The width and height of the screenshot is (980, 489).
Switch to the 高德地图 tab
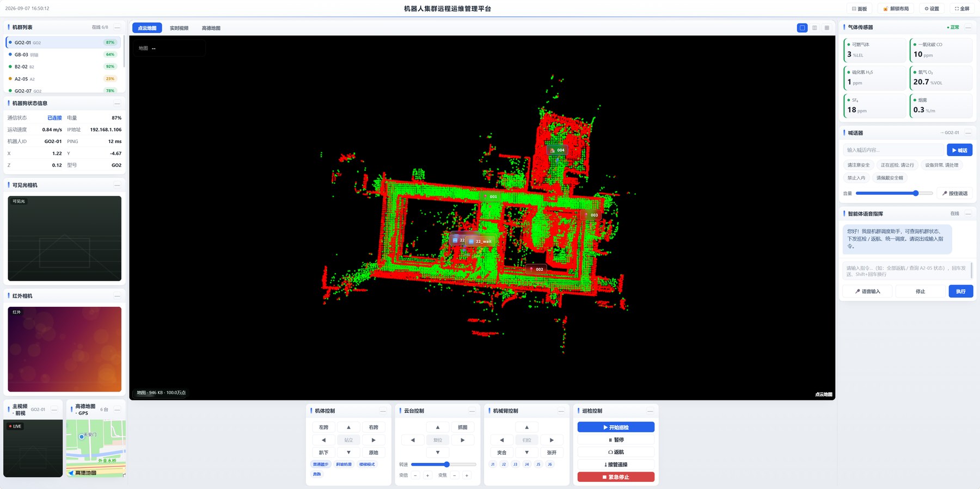211,28
